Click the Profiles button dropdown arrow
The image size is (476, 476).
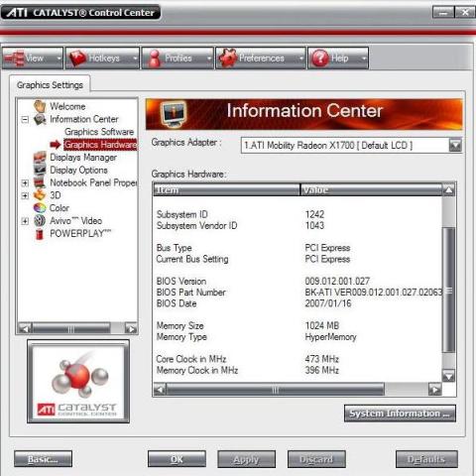[209, 59]
